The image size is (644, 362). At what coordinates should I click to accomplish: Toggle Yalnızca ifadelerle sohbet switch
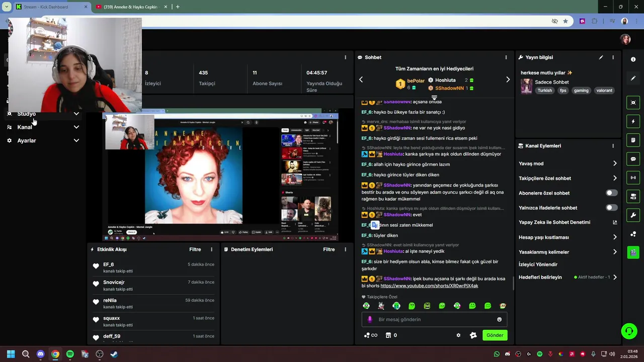pyautogui.click(x=611, y=208)
